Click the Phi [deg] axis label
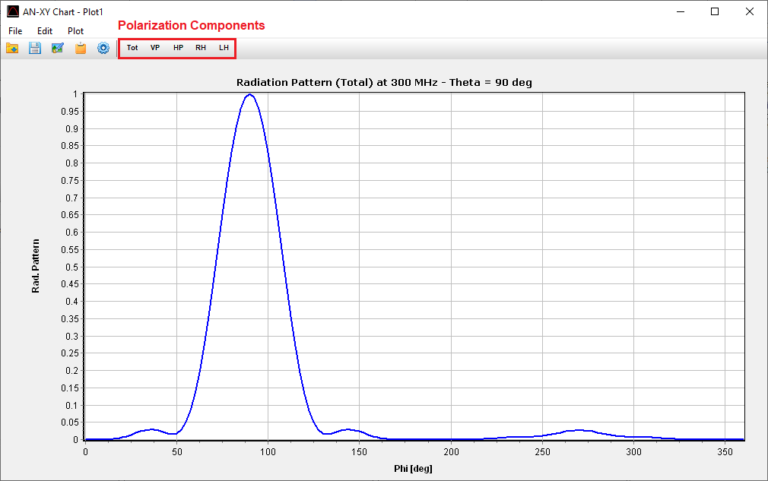768x481 pixels. pyautogui.click(x=414, y=465)
